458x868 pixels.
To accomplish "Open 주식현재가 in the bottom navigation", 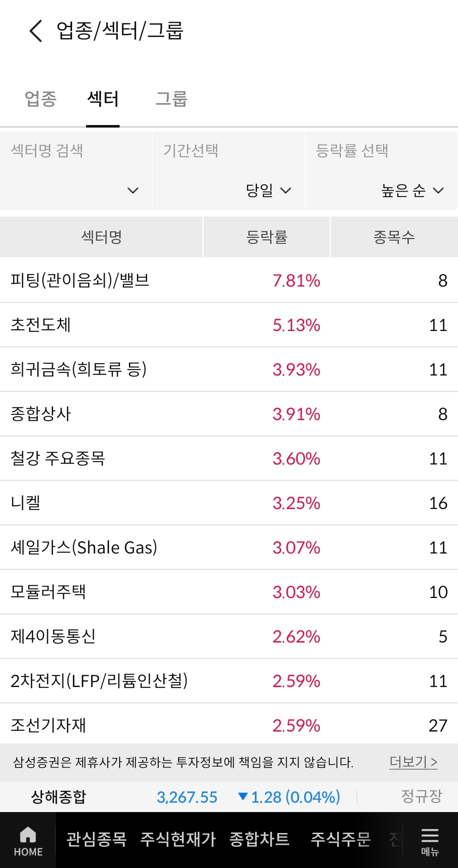I will point(178,839).
